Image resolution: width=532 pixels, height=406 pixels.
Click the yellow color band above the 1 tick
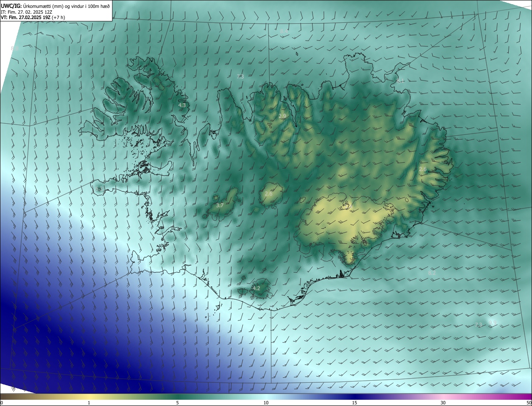click(89, 396)
